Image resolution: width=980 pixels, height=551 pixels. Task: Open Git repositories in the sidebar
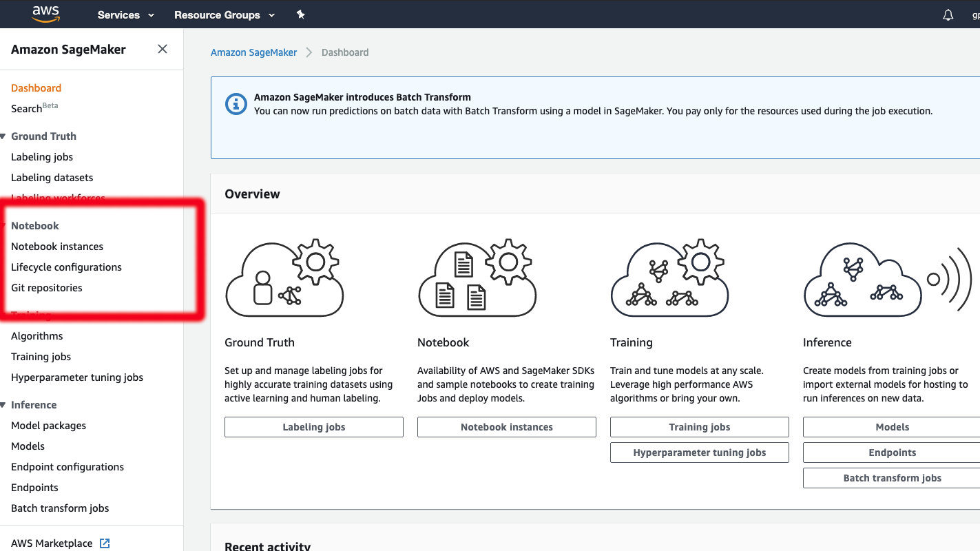point(47,288)
